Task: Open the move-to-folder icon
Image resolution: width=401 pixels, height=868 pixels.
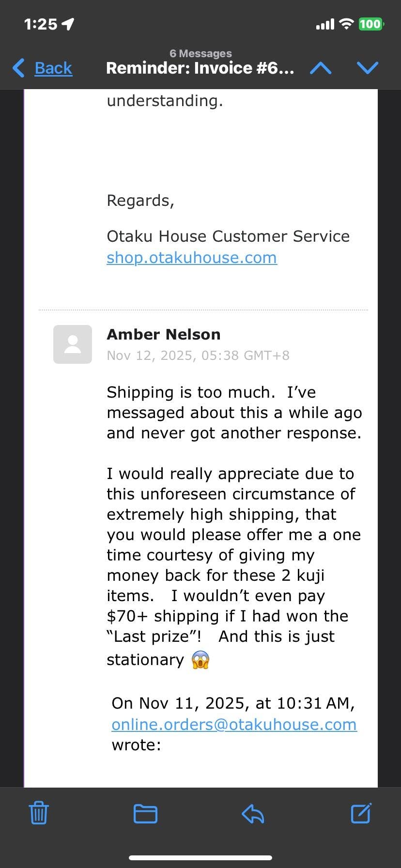Action: [145, 813]
